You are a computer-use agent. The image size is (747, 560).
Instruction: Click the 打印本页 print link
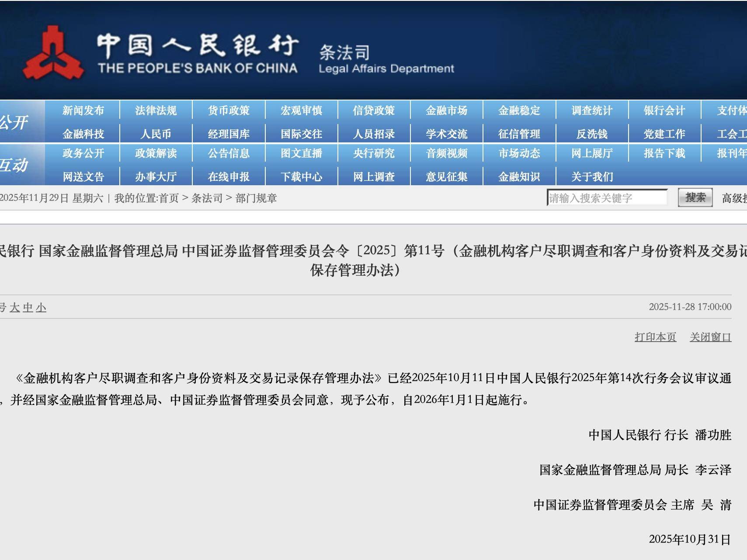pyautogui.click(x=655, y=337)
